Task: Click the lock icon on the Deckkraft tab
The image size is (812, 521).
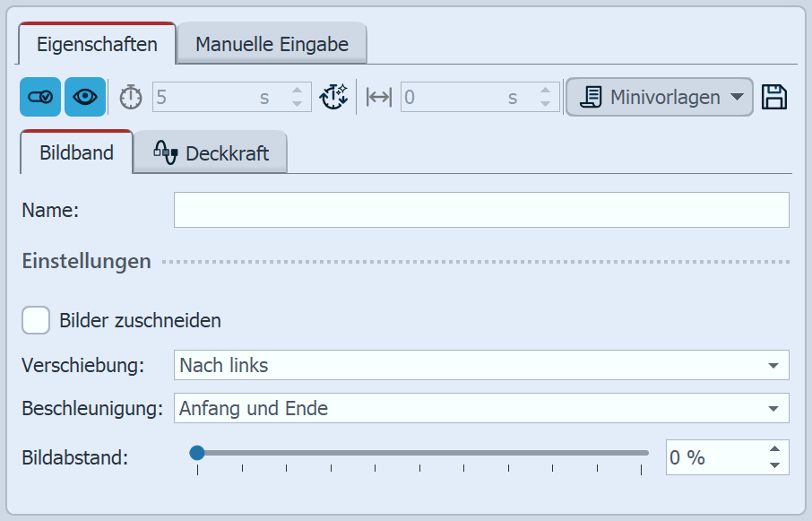Action: (164, 152)
